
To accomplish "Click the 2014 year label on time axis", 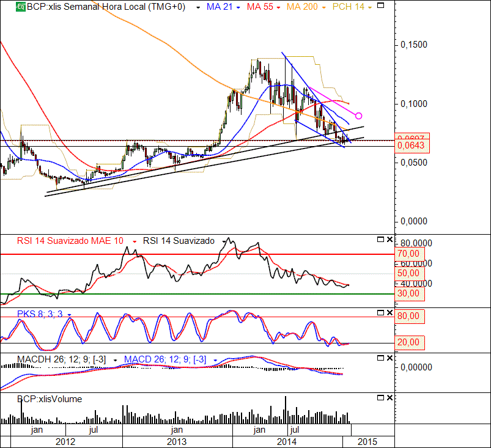I will coord(287,442).
